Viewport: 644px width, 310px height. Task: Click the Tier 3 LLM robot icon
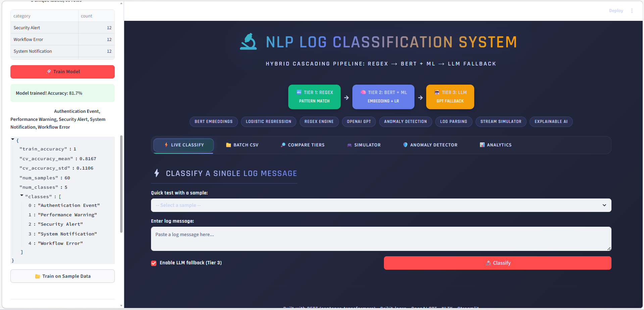tap(437, 92)
